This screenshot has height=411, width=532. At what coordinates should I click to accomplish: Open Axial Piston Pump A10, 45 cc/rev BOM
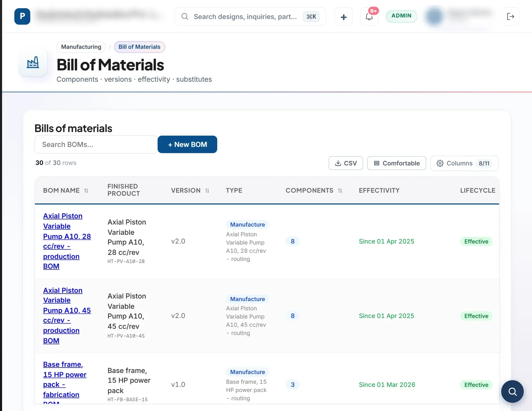[x=67, y=315]
